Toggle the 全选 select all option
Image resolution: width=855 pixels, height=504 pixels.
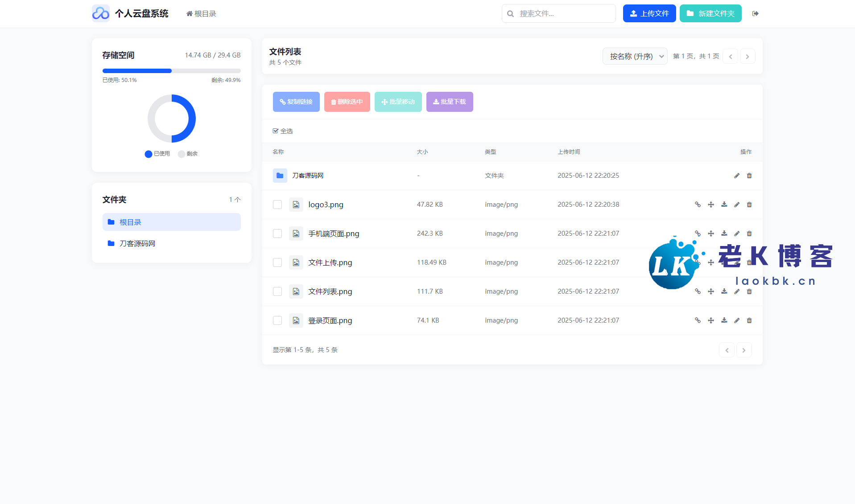(283, 131)
